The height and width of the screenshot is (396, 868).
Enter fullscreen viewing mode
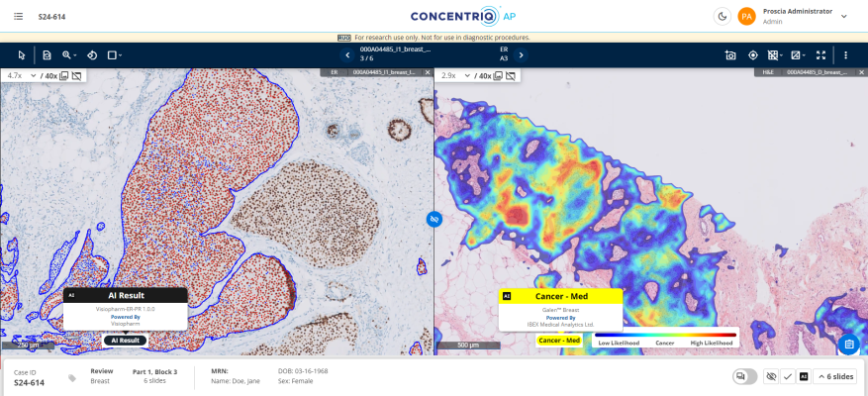(820, 55)
